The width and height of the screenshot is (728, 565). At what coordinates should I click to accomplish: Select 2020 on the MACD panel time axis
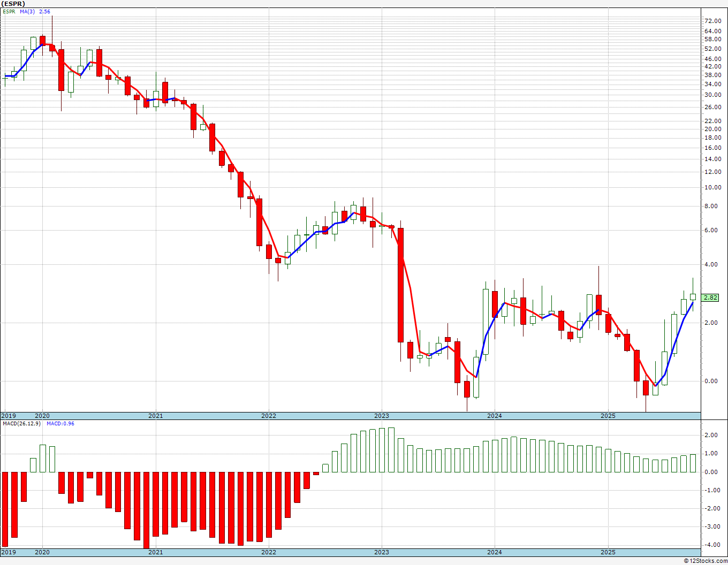click(x=42, y=552)
